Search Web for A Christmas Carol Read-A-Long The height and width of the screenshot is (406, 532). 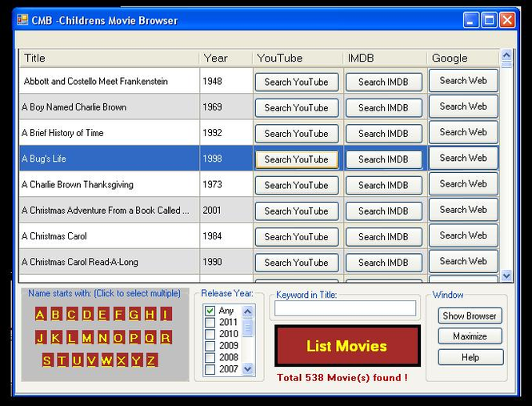(x=463, y=261)
